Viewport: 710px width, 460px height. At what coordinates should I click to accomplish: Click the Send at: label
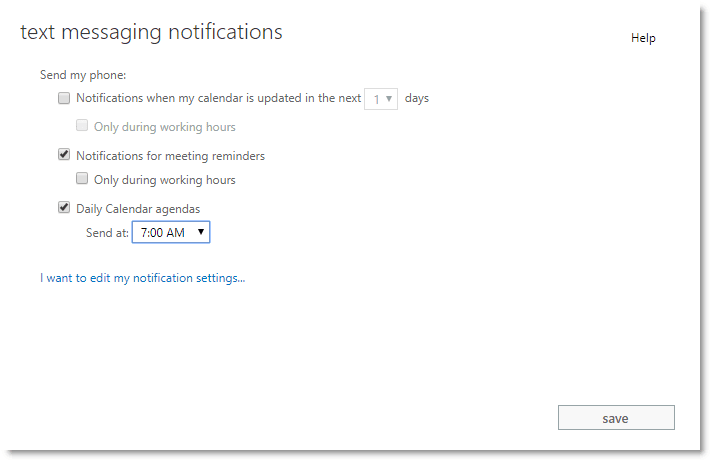point(107,233)
